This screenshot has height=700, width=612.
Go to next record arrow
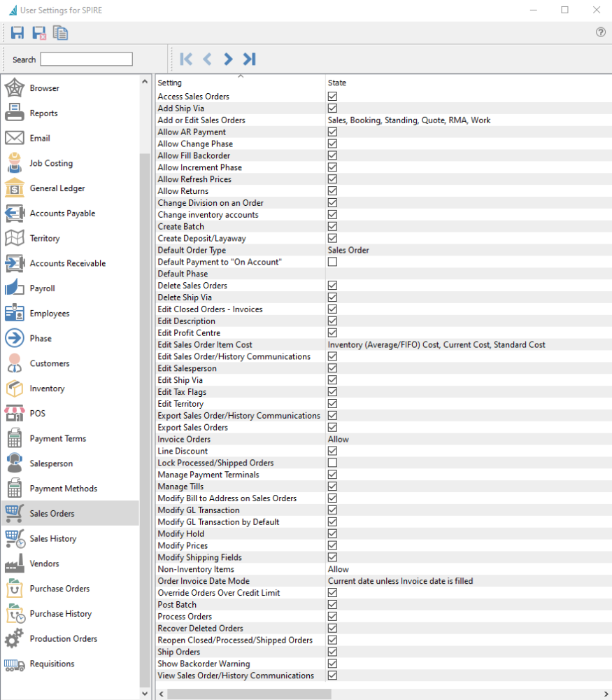228,59
